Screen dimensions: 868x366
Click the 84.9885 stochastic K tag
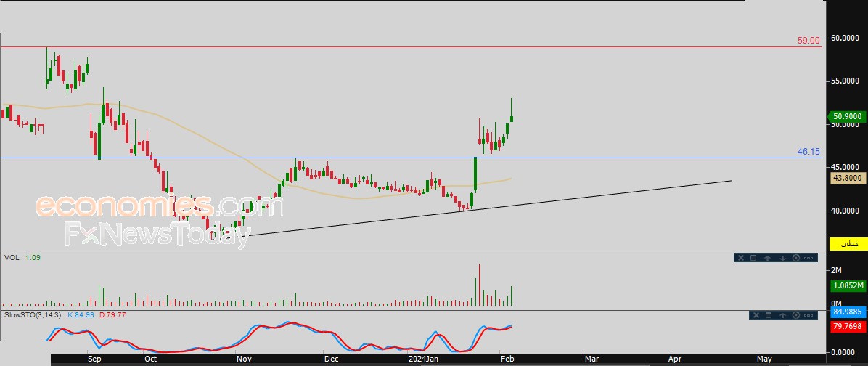point(848,312)
